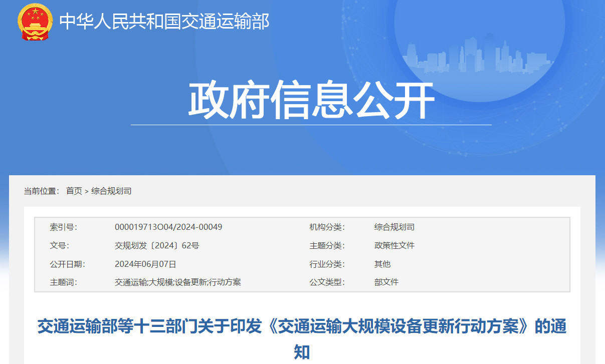Open the 中华人民共和国交通运输部 site title
The height and width of the screenshot is (364, 605).
164,21
